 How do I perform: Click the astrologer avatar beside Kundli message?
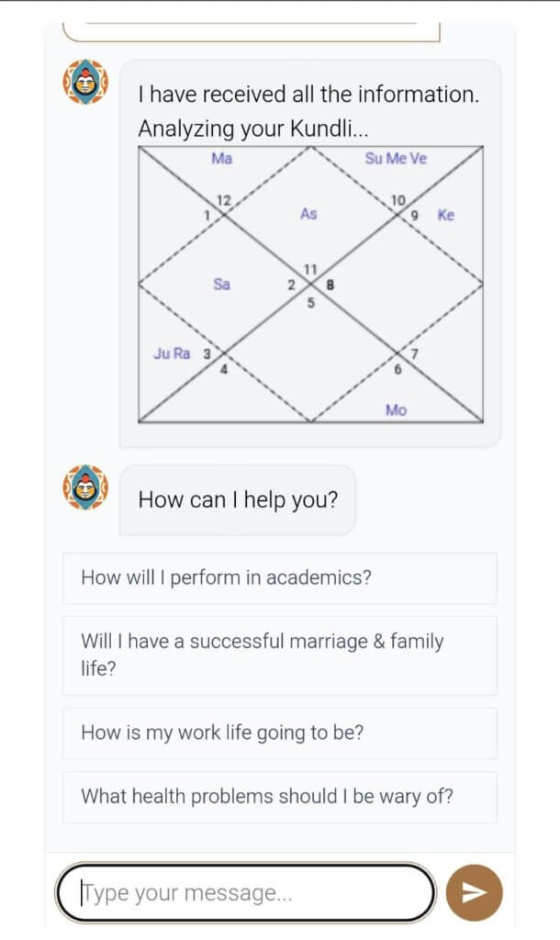(x=85, y=82)
